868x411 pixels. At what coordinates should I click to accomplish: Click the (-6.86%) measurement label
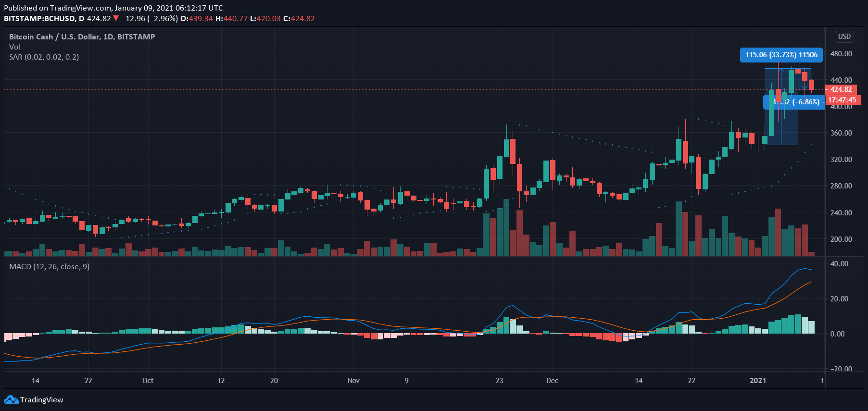point(794,102)
